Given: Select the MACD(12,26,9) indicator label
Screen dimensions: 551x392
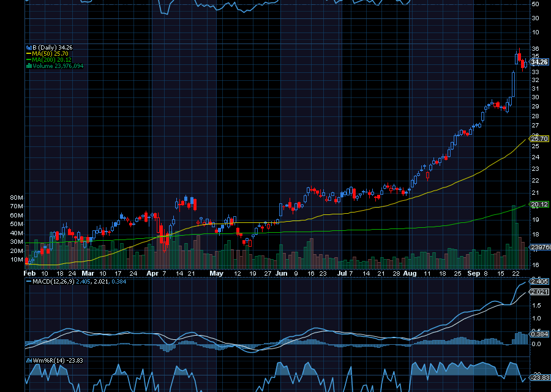Looking at the screenshot, I should click(x=53, y=282).
